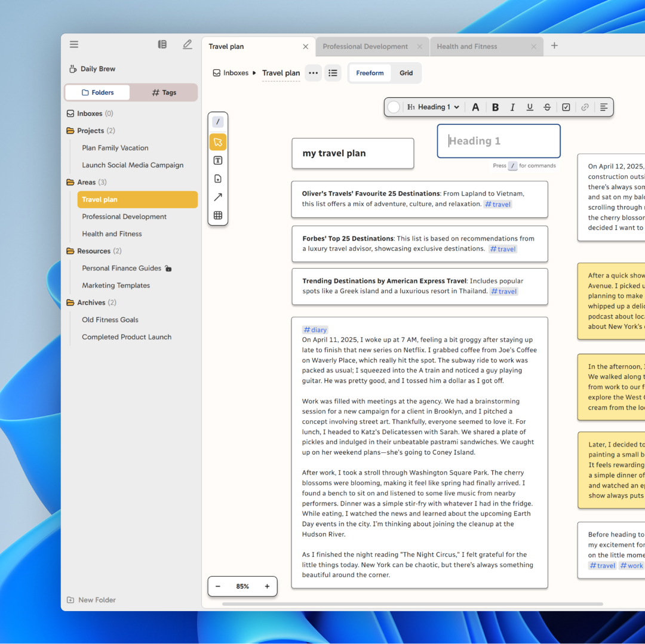Open the color circle swatch
Screen dimensions: 645x644
click(394, 107)
